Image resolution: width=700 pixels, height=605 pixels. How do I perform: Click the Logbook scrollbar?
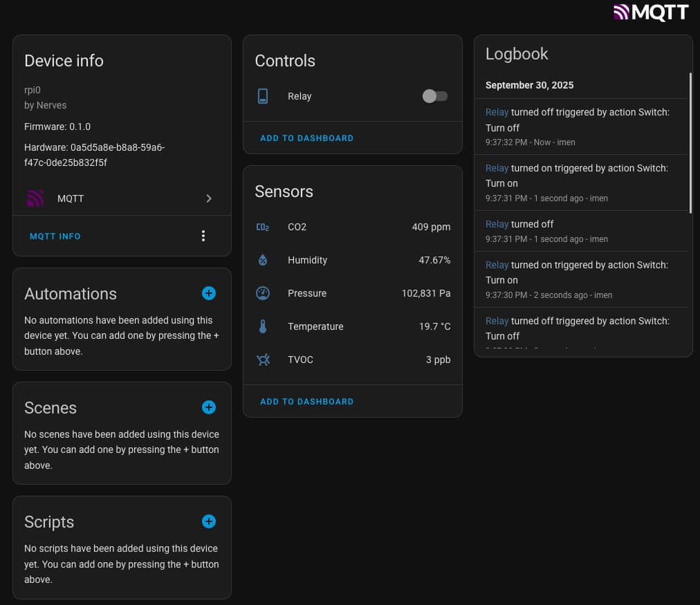coord(690,142)
